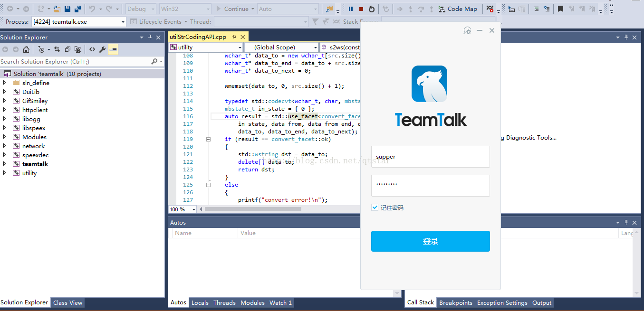Viewport: 644px width, 311px height.
Task: Click Continue debugging button
Action: pos(232,9)
